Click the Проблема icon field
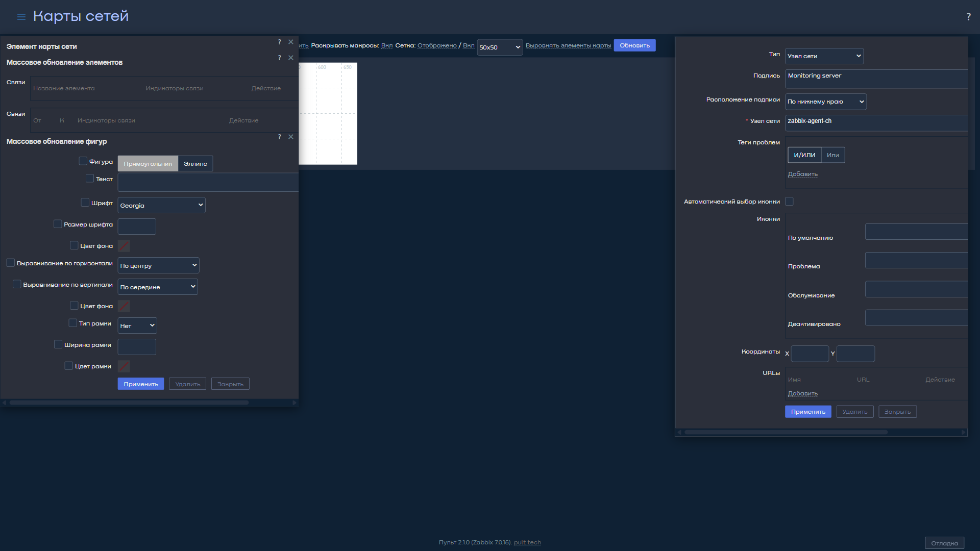Viewport: 980px width, 551px height. tap(916, 260)
